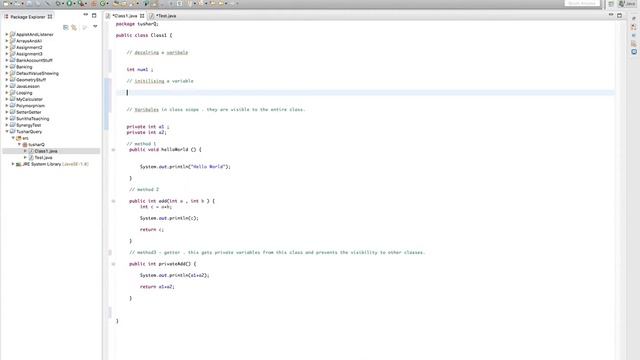Minimize the Package Explorer view
This screenshot has width=640, height=360.
click(85, 15)
